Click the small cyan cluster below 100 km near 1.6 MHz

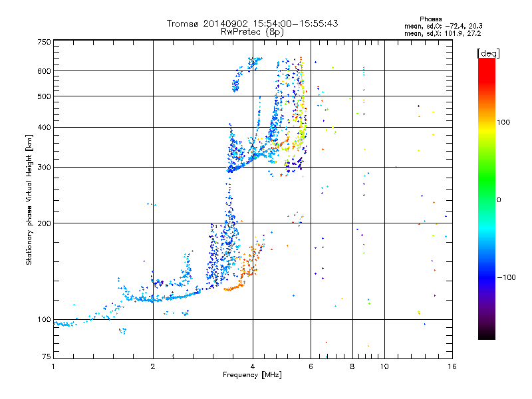point(122,331)
